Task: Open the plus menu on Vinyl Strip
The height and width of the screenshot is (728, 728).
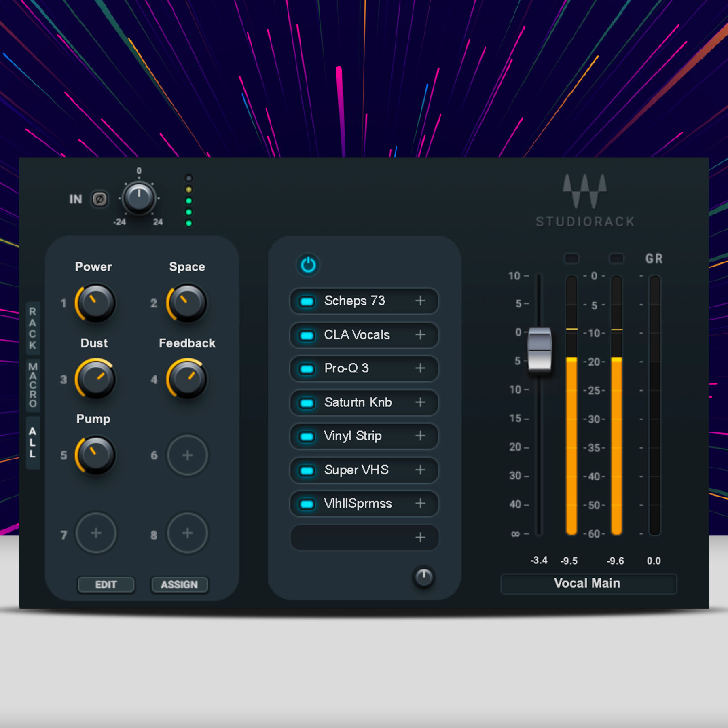Action: [x=421, y=436]
